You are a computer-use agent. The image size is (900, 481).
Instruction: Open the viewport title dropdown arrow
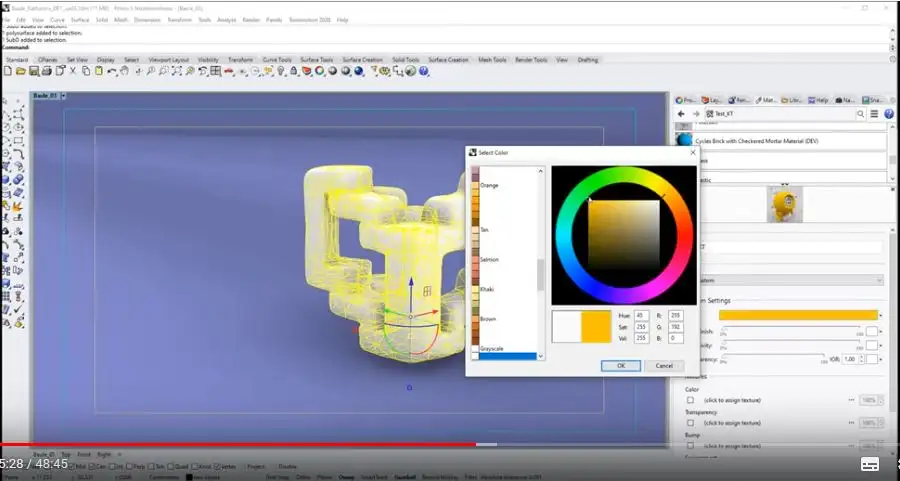(x=63, y=96)
